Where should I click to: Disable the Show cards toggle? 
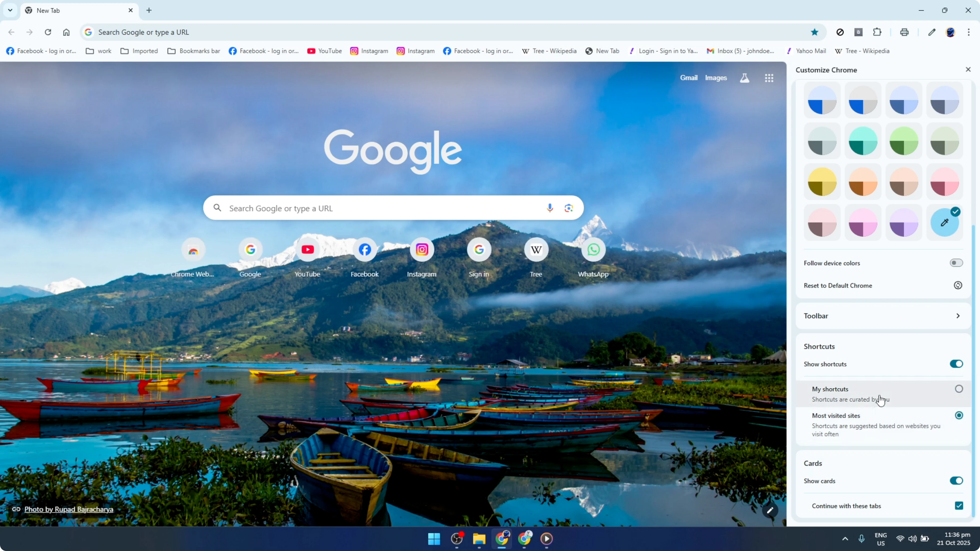pyautogui.click(x=956, y=481)
